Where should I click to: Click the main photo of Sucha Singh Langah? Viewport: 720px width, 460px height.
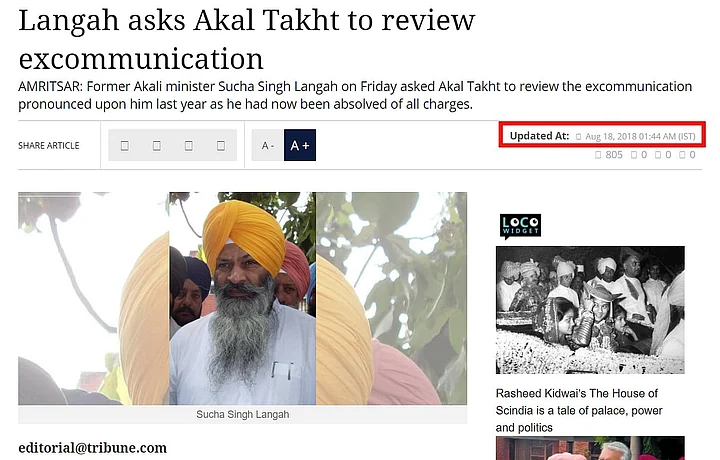click(242, 298)
